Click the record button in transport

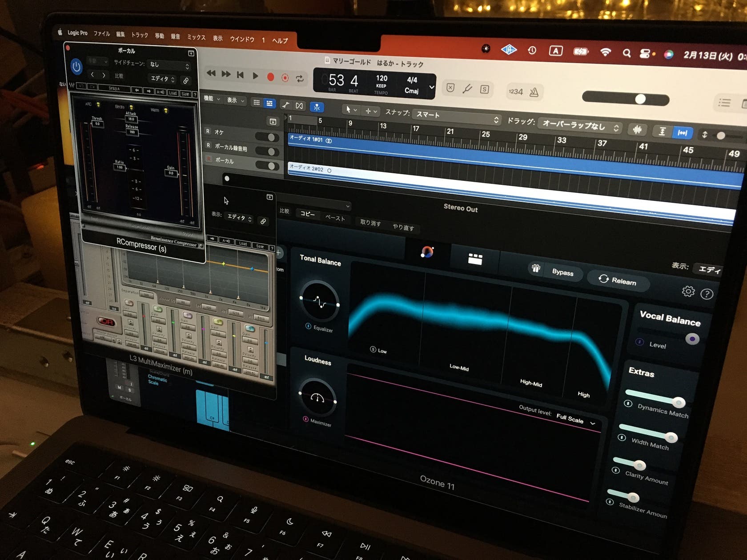point(270,77)
